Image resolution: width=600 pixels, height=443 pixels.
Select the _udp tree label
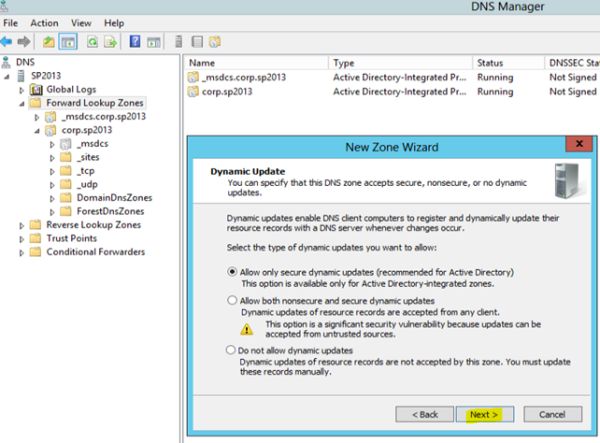(87, 184)
